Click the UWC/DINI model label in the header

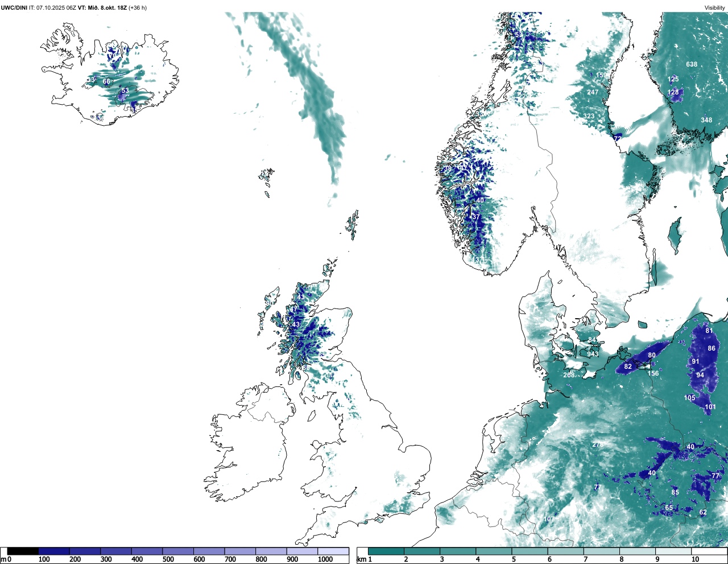pos(14,7)
